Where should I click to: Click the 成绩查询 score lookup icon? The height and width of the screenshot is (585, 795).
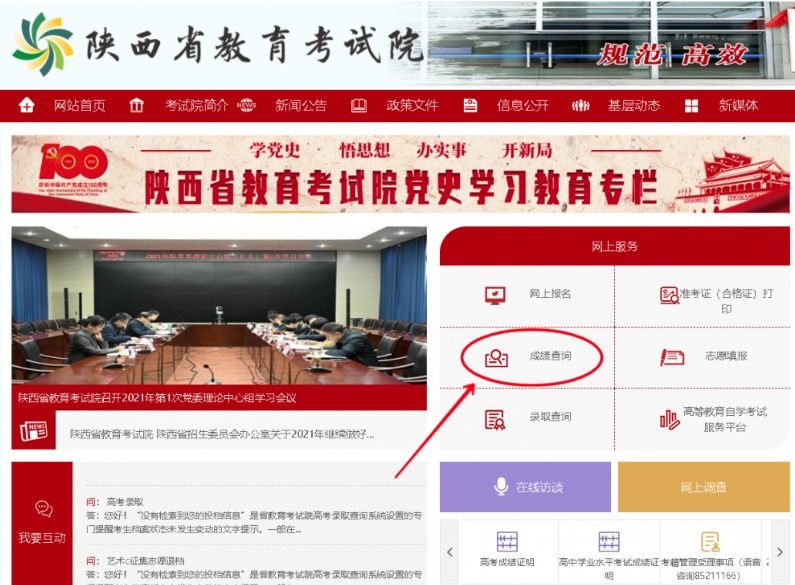[496, 357]
